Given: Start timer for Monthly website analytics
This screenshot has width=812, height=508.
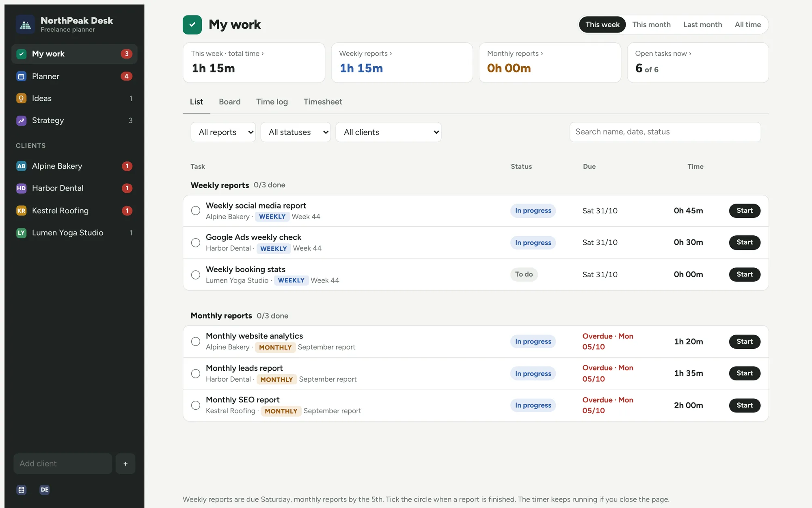Looking at the screenshot, I should (x=745, y=341).
